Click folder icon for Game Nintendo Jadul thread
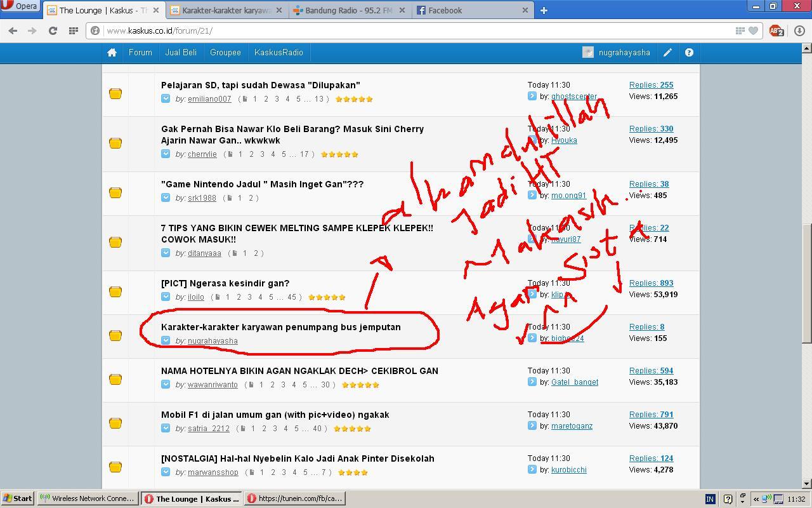The height and width of the screenshot is (508, 812). (x=115, y=192)
